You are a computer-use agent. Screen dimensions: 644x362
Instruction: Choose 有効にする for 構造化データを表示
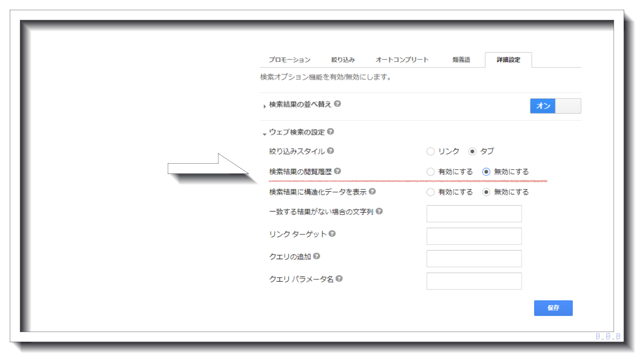point(430,192)
